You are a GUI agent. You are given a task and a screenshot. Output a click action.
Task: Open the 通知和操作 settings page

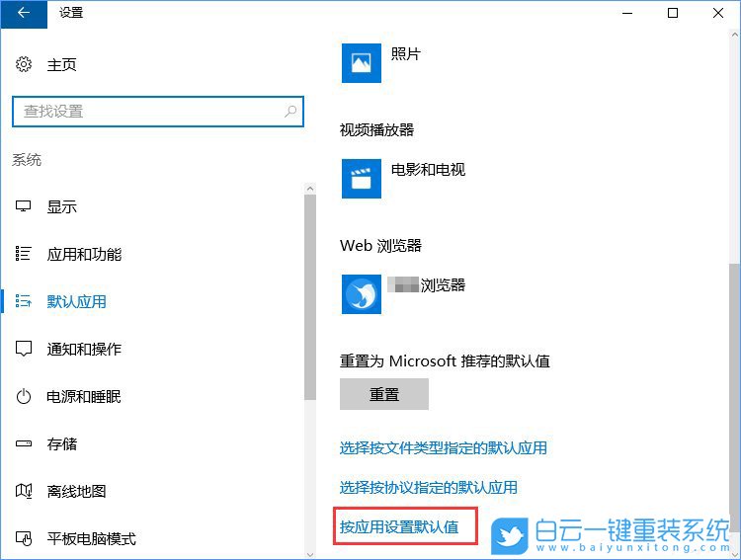point(84,349)
